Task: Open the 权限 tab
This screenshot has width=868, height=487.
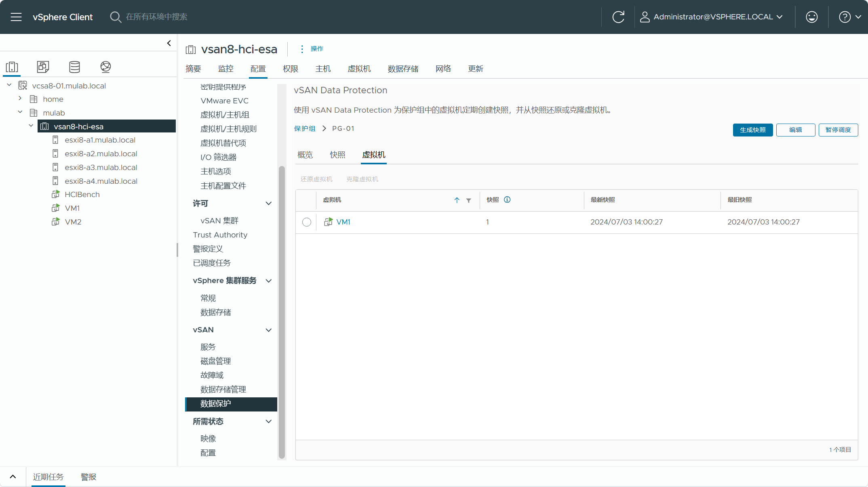Action: 291,69
